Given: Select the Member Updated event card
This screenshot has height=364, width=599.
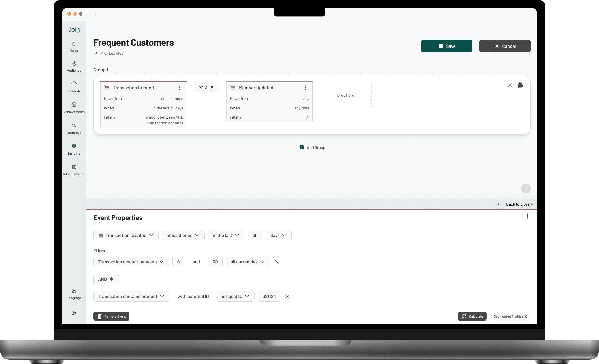Looking at the screenshot, I should click(x=270, y=102).
